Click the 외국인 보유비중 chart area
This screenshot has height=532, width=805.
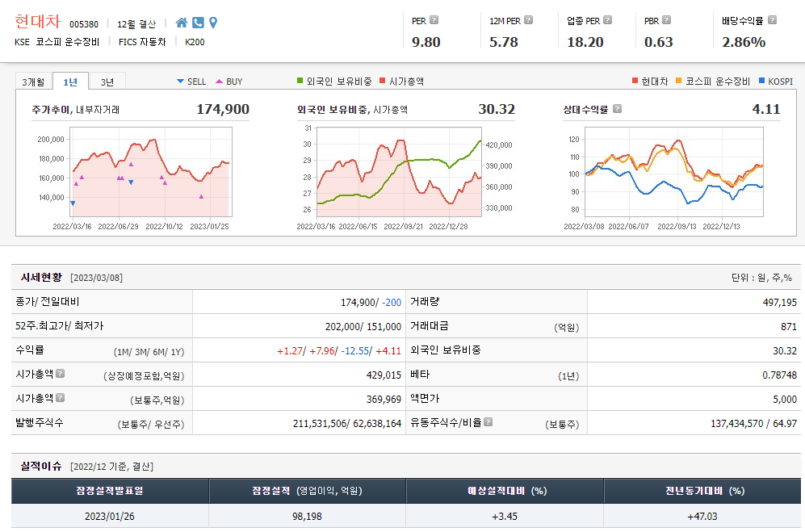tap(399, 172)
